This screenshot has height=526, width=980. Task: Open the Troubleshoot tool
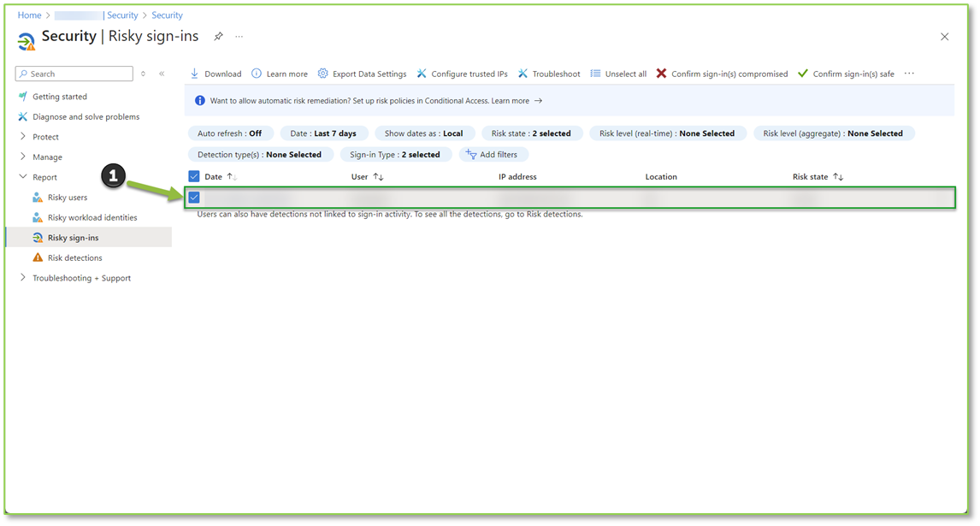tap(549, 74)
